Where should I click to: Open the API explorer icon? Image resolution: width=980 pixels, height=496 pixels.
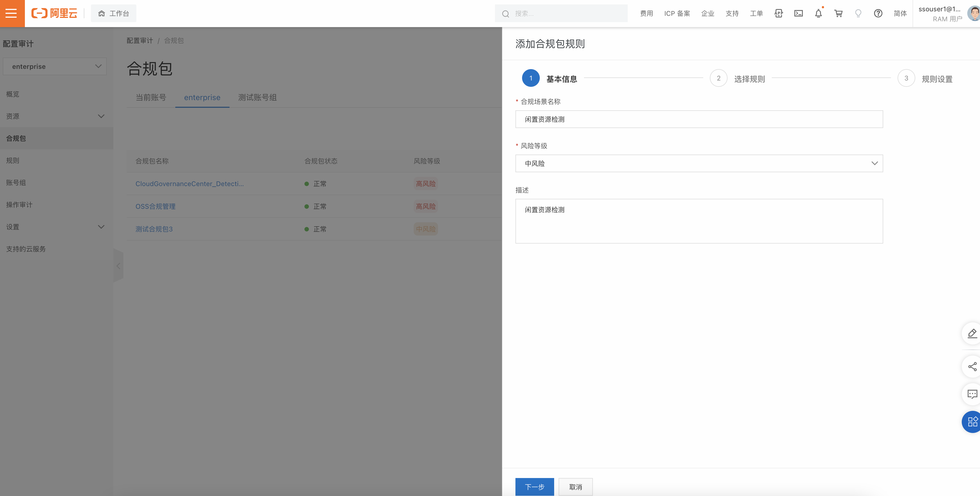[778, 13]
